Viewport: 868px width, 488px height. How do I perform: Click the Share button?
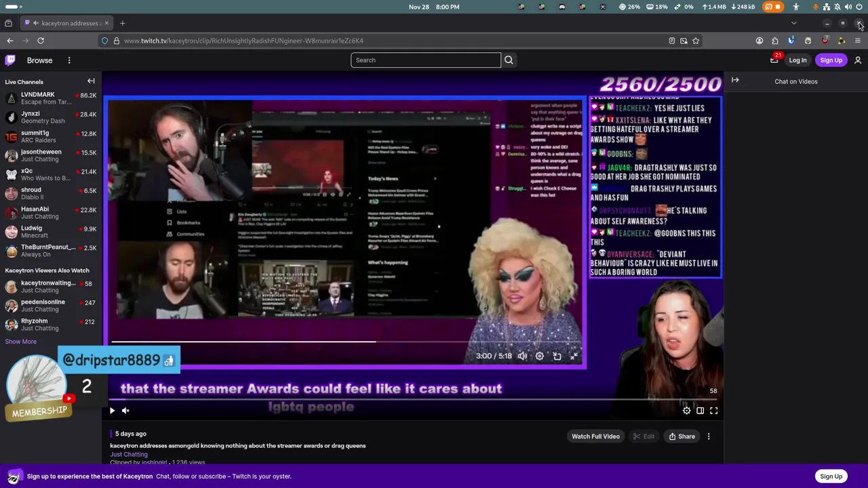click(x=682, y=436)
